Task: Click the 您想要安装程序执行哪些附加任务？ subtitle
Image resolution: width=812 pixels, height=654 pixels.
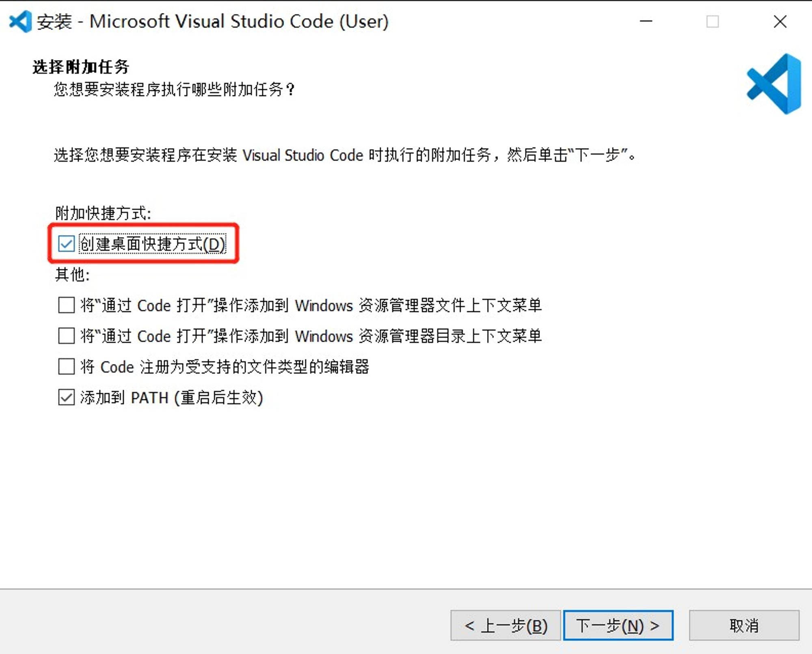Action: 175,89
